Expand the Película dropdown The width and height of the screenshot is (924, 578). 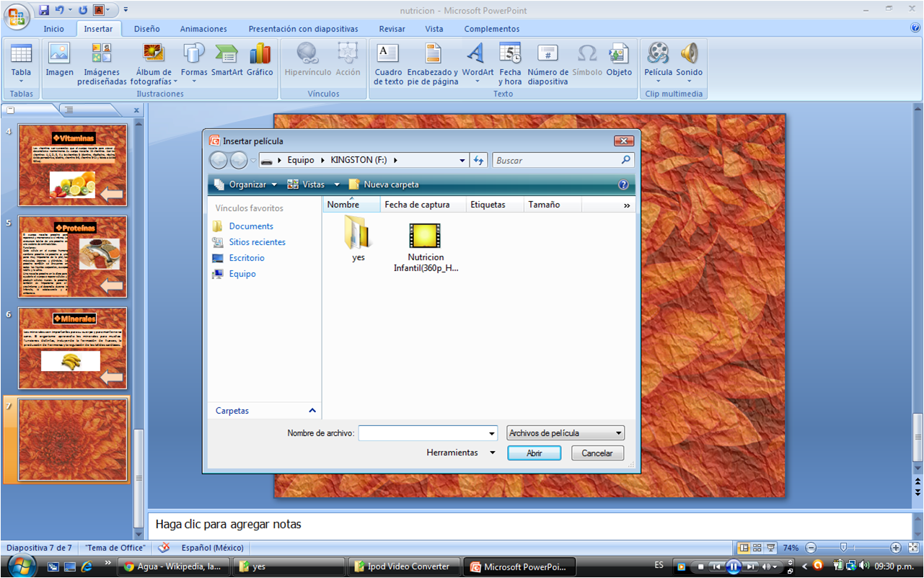(x=658, y=81)
